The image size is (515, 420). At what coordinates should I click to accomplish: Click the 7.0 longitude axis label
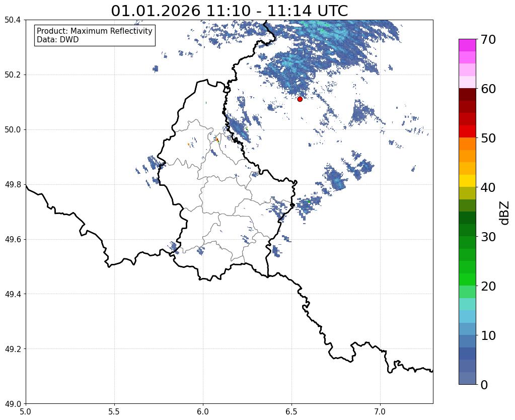(x=380, y=411)
